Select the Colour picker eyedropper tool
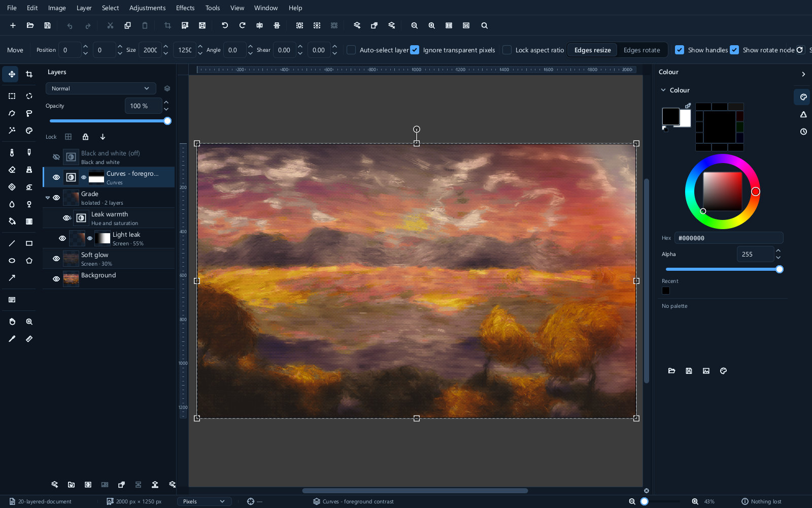 [12, 339]
